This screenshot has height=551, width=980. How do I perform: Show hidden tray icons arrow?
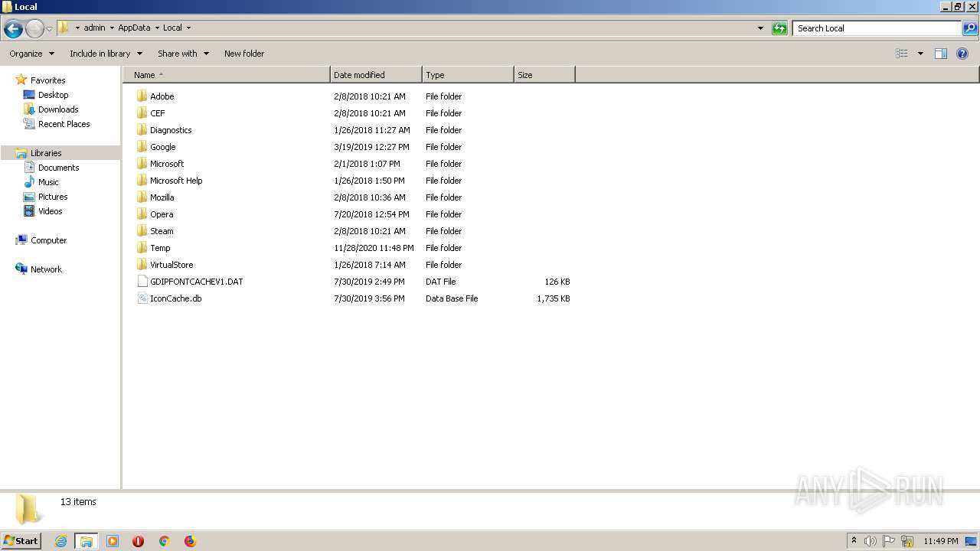[x=854, y=541]
